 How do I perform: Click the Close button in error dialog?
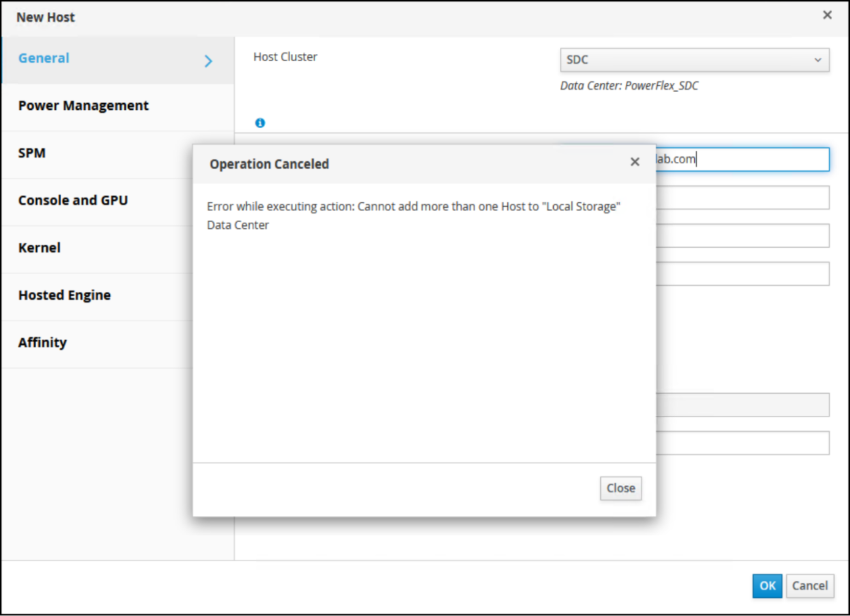pyautogui.click(x=621, y=488)
